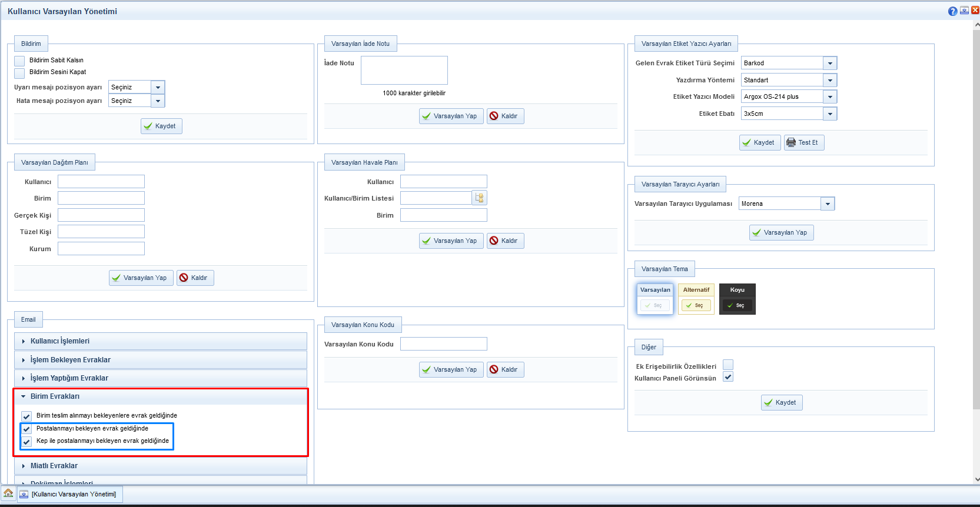The height and width of the screenshot is (507, 980).
Task: Select the Koyu dark theme swatch
Action: [x=737, y=305]
